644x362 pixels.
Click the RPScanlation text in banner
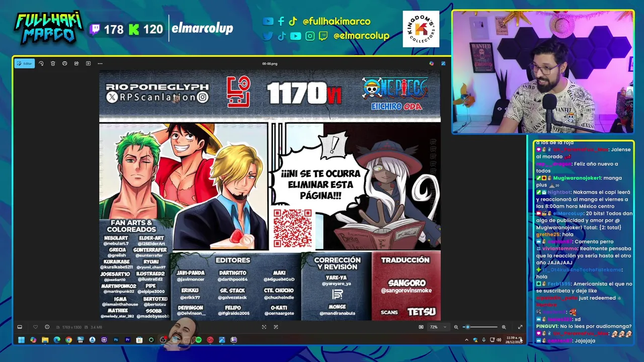[x=157, y=98]
